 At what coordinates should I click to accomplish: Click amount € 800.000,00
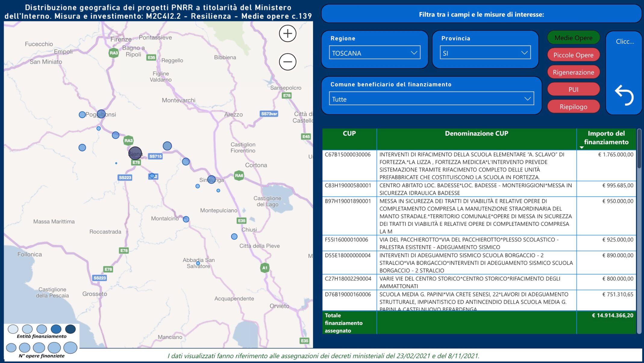pyautogui.click(x=618, y=279)
